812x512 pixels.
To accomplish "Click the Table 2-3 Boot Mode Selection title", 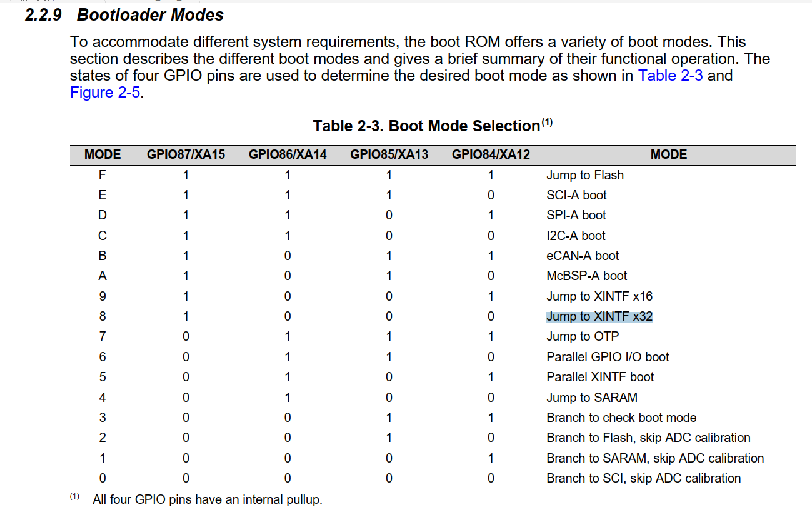I will [426, 126].
